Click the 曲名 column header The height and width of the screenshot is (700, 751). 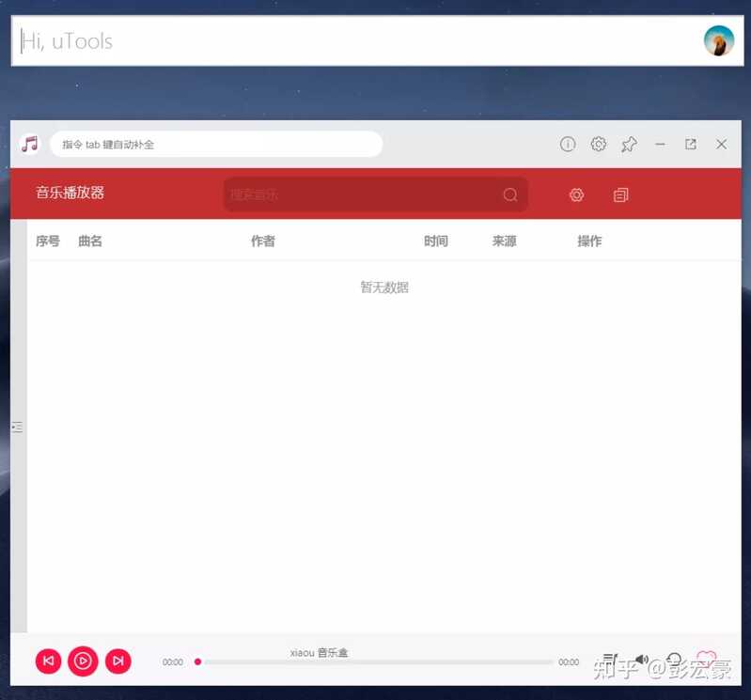click(90, 241)
